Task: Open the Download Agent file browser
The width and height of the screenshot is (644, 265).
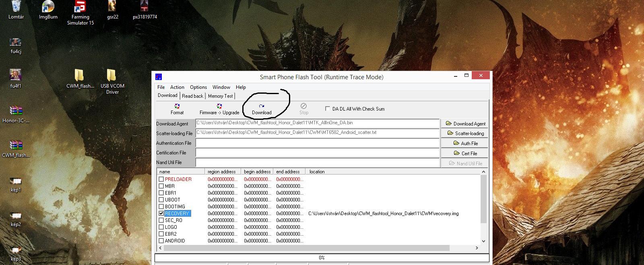Action: point(465,123)
